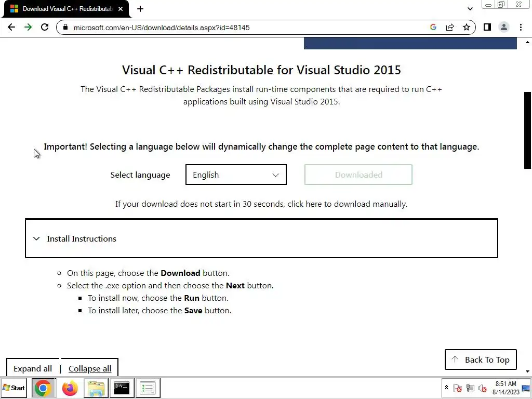This screenshot has width=532, height=399.
Task: Click the scrollbar up arrow
Action: pyautogui.click(x=527, y=42)
